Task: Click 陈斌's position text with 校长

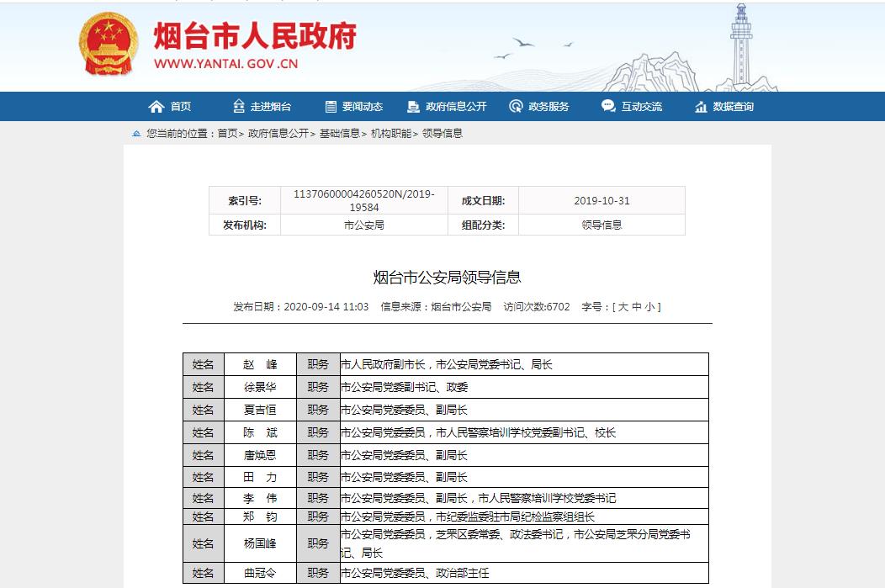Action: [x=478, y=433]
